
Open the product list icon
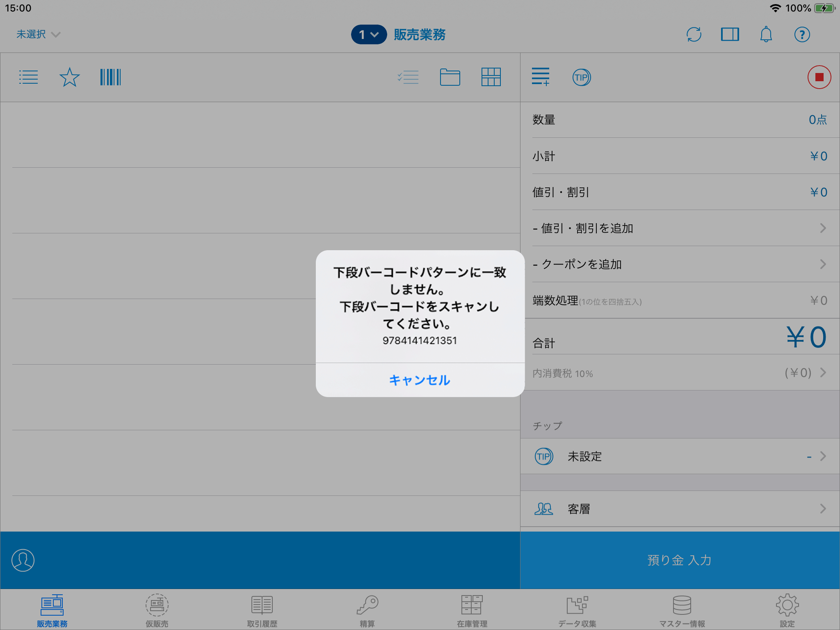28,77
